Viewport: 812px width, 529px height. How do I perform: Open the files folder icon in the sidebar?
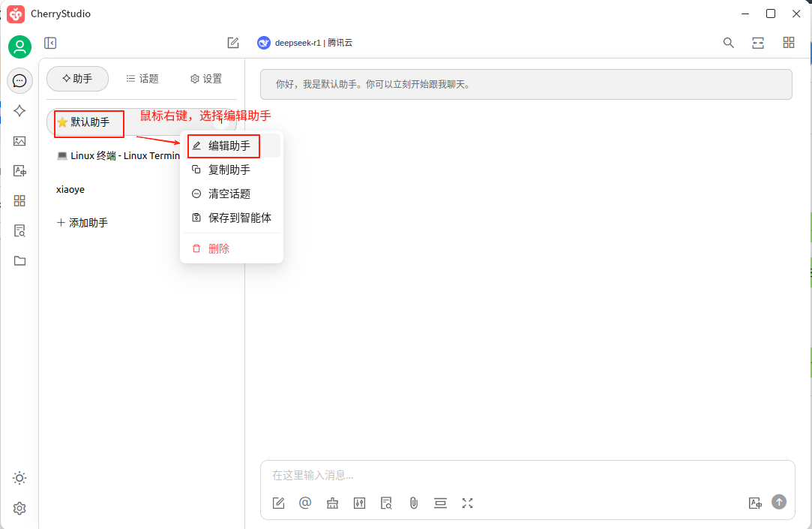[19, 260]
